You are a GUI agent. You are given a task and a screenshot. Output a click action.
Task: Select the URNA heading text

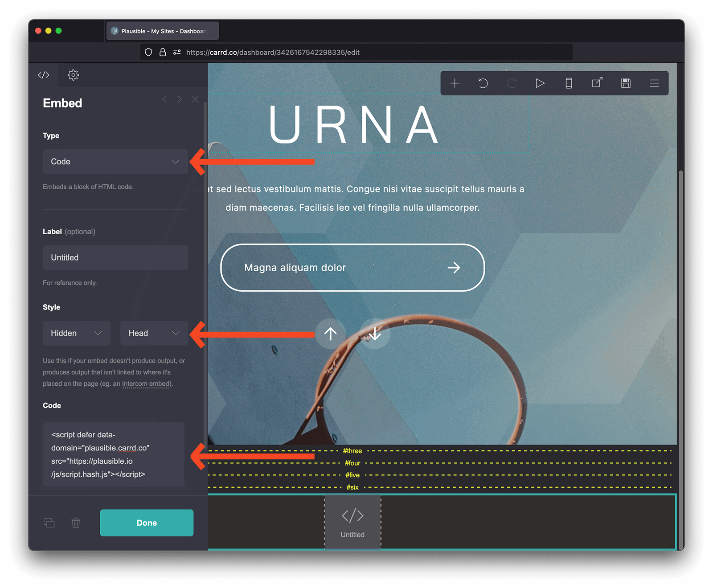click(354, 125)
